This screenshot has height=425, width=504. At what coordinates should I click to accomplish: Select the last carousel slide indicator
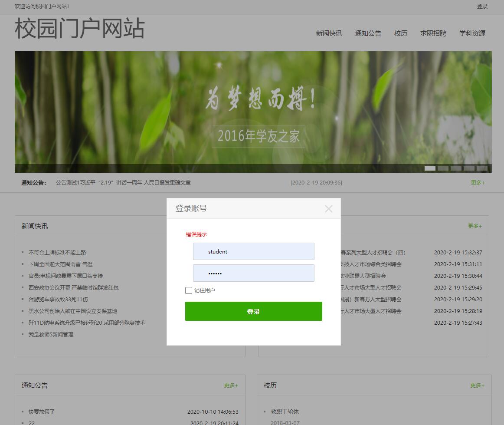click(482, 168)
